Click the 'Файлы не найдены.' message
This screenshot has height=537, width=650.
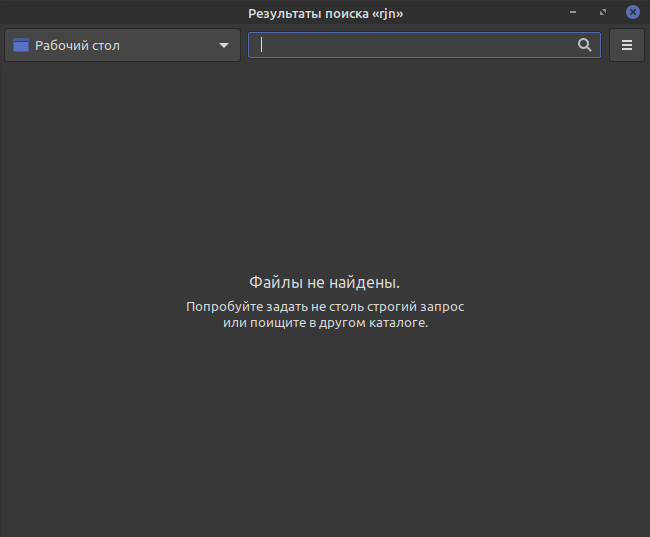325,282
